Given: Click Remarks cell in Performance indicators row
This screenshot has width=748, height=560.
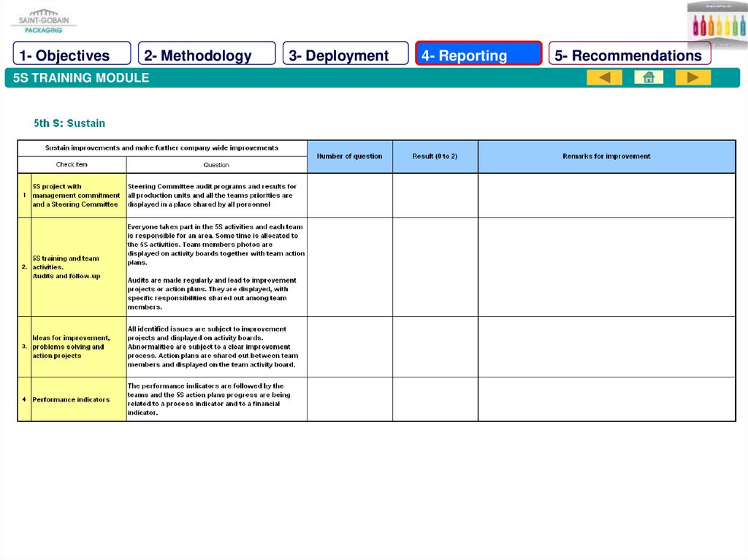Looking at the screenshot, I should pyautogui.click(x=606, y=399).
